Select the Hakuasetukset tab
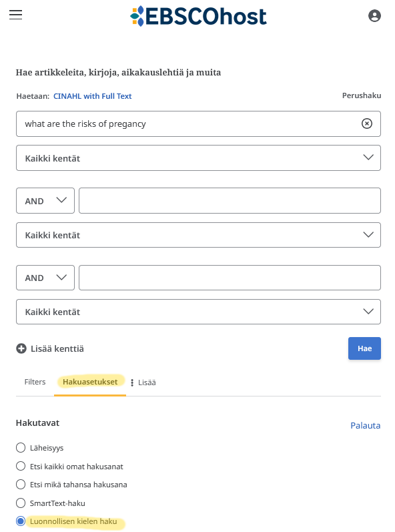 click(x=90, y=382)
